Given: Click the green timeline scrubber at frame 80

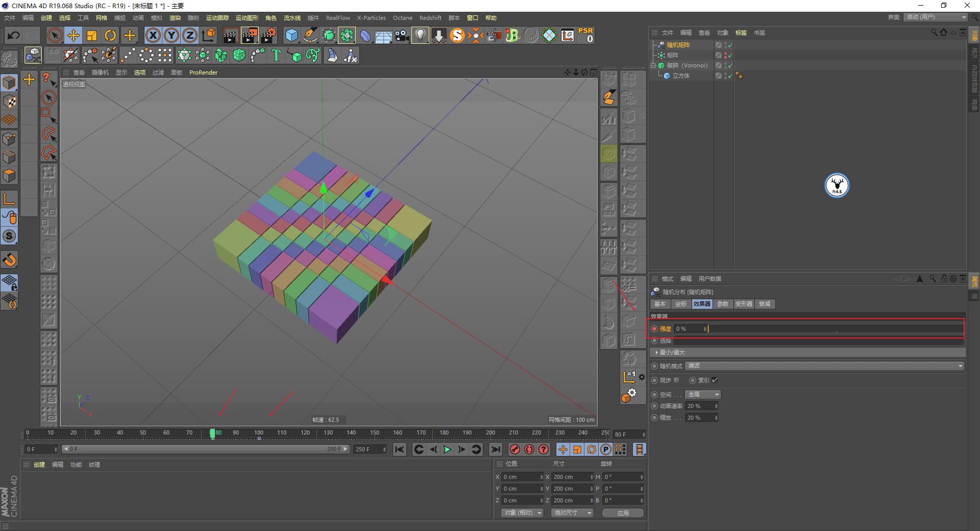Looking at the screenshot, I should click(x=212, y=433).
